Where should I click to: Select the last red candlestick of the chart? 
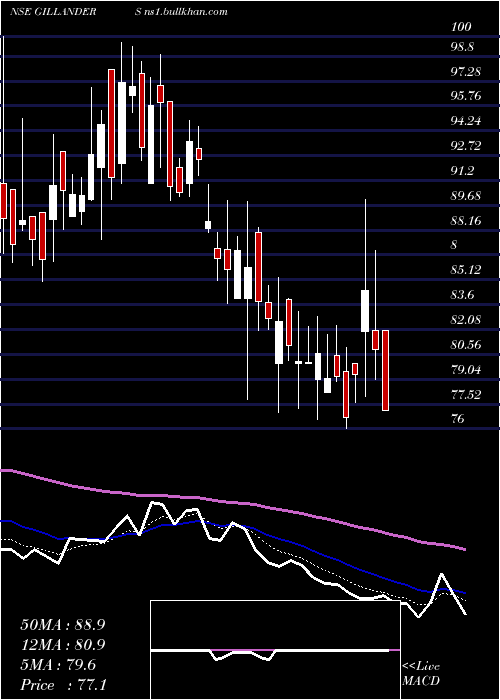[385, 370]
